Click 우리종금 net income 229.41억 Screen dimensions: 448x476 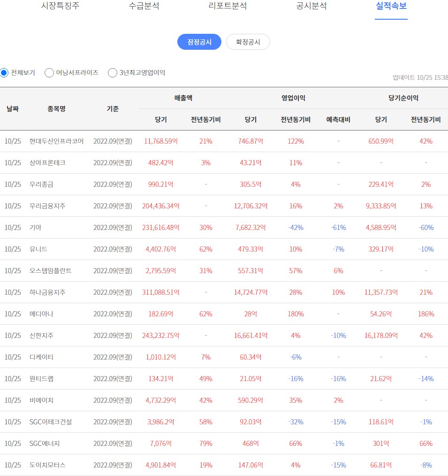tap(381, 184)
